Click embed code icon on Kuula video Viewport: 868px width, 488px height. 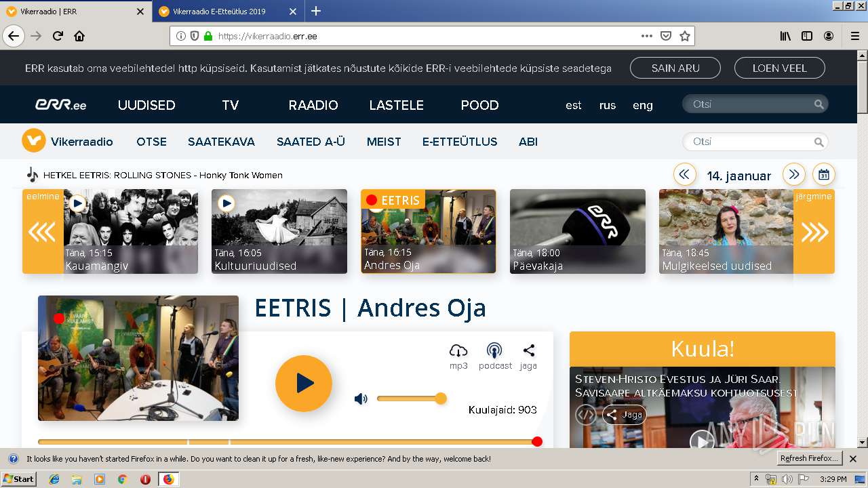click(x=585, y=415)
